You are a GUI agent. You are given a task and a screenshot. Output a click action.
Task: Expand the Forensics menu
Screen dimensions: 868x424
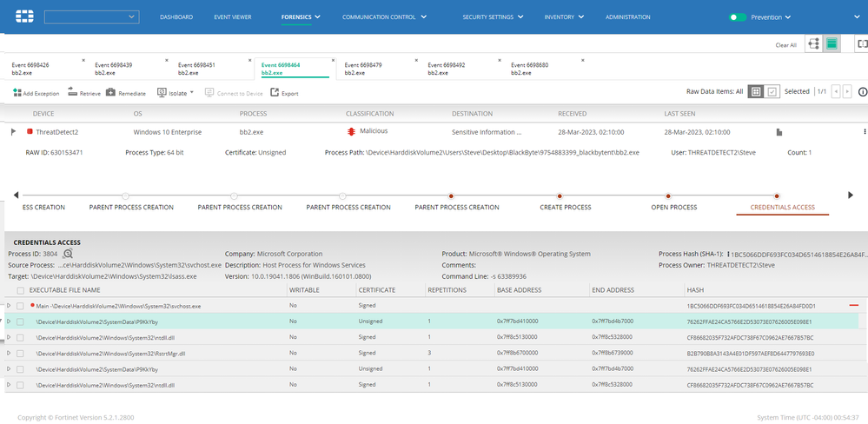tap(301, 17)
